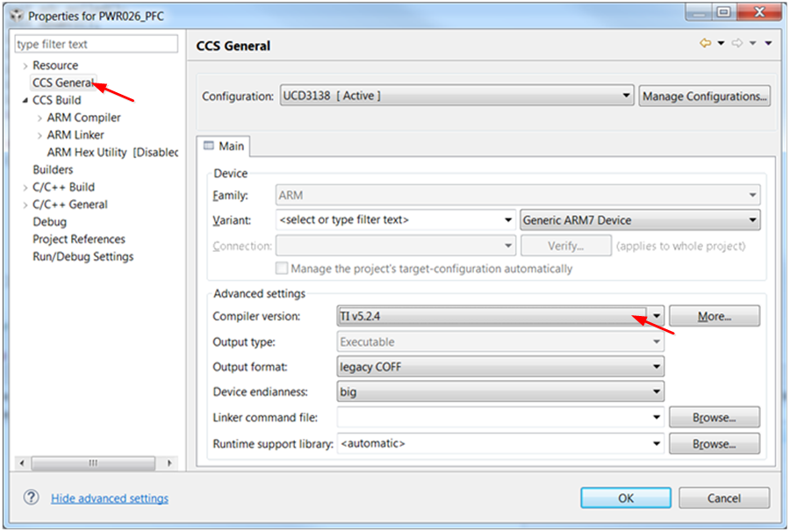Select Builders in the tree
This screenshot has width=790, height=532.
(53, 169)
